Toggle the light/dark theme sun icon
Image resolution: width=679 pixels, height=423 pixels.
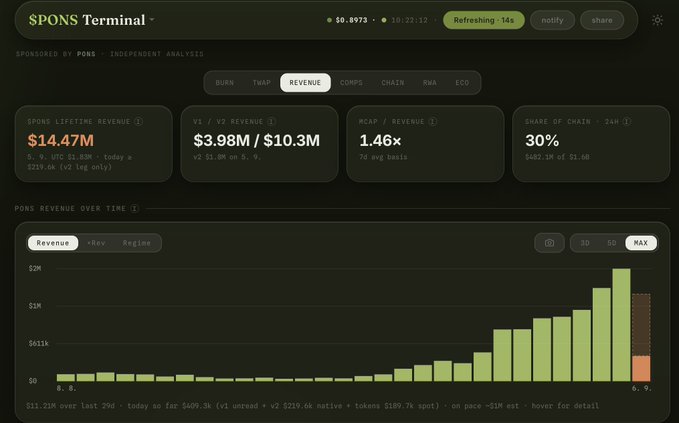(657, 20)
